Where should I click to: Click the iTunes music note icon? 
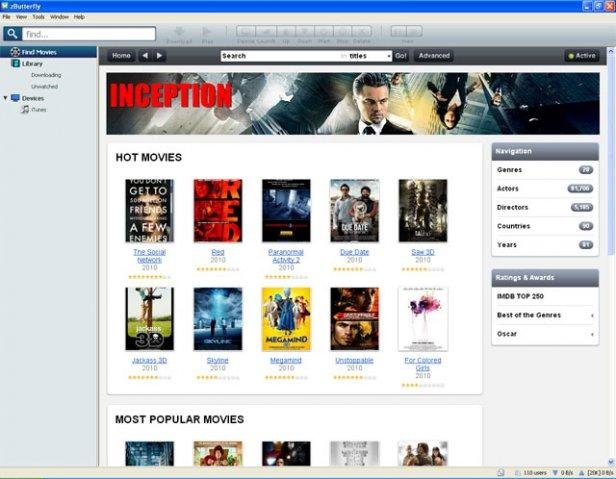coord(25,110)
